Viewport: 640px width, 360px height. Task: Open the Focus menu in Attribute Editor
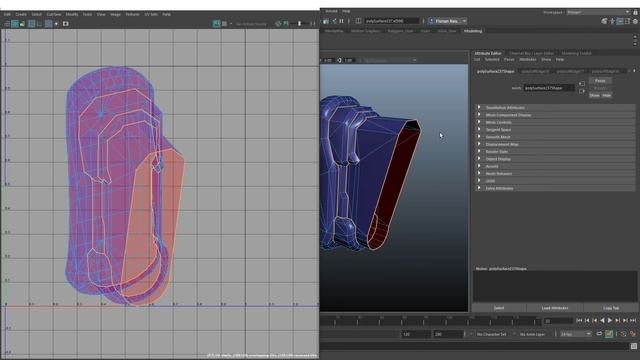coord(509,60)
